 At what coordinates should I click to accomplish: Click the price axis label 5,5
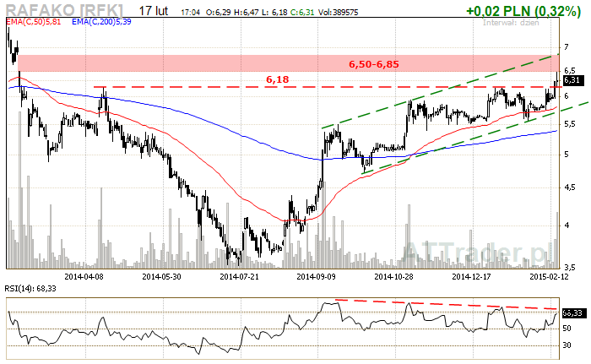[x=570, y=124]
